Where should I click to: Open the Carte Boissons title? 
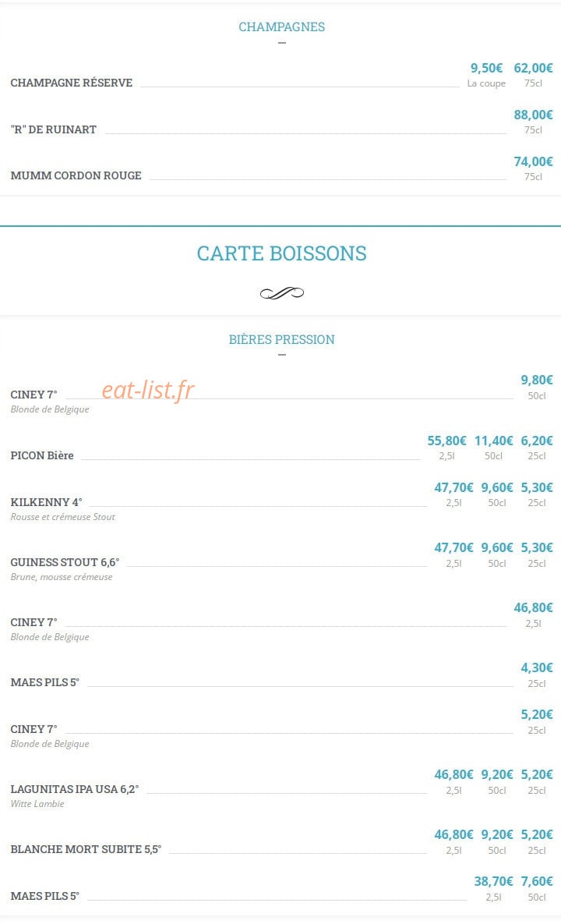[x=281, y=253]
